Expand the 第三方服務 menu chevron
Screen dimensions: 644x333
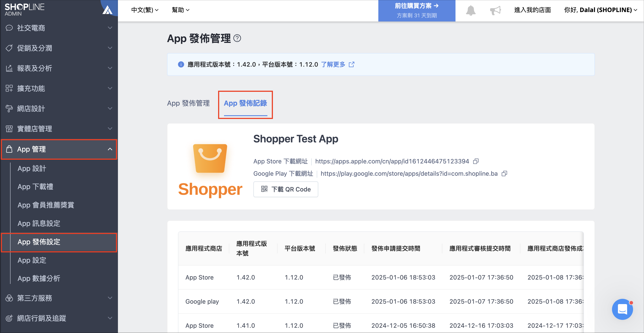coord(110,298)
